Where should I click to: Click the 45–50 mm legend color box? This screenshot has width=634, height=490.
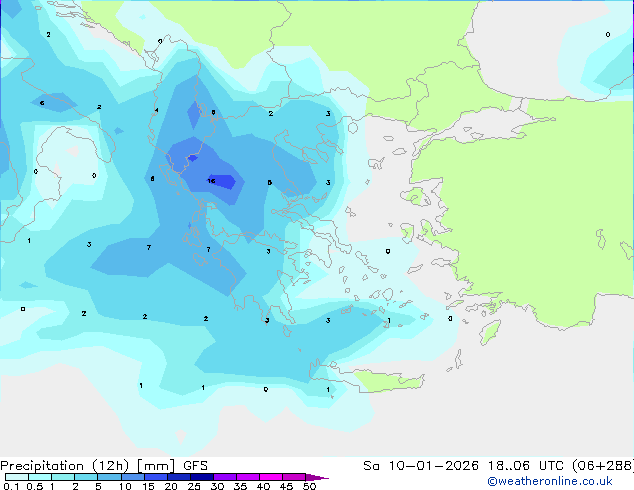coord(294,477)
